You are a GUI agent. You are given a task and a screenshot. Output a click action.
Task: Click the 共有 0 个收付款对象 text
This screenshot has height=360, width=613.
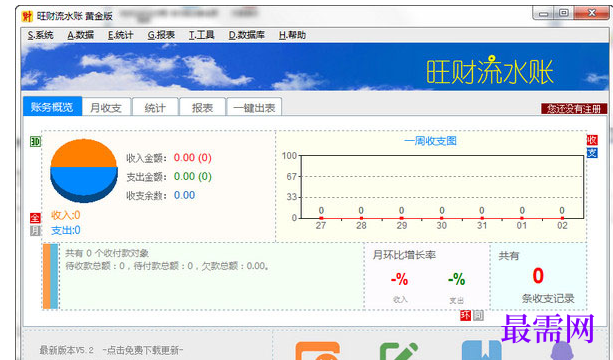pyautogui.click(x=107, y=253)
